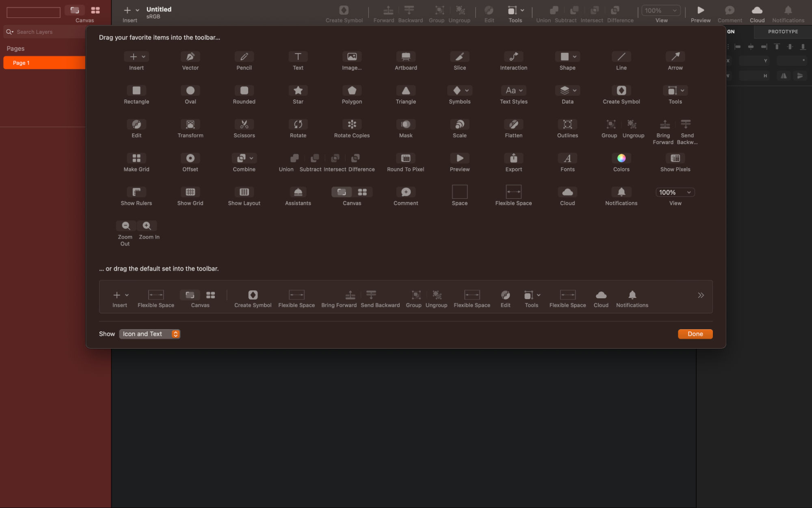Expand default set overflow chevrons

coord(701,295)
